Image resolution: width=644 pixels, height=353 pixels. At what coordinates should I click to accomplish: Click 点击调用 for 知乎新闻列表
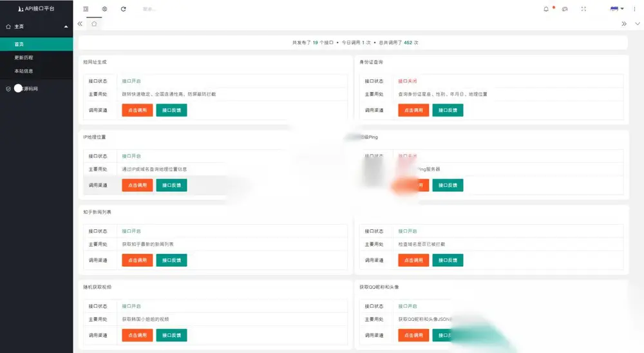(137, 260)
